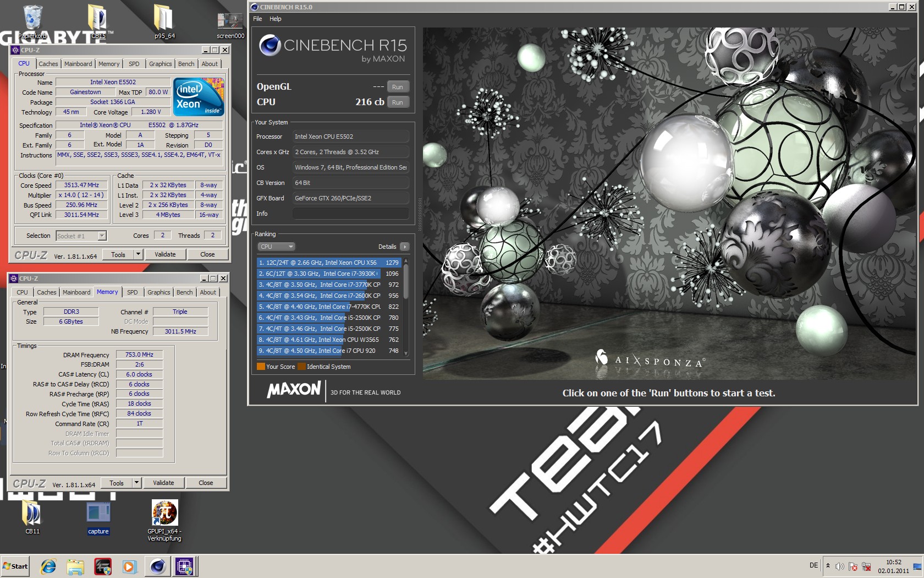Open the SPD tab in lower CPU-Z
Viewport: 924px width, 578px height.
click(x=132, y=292)
